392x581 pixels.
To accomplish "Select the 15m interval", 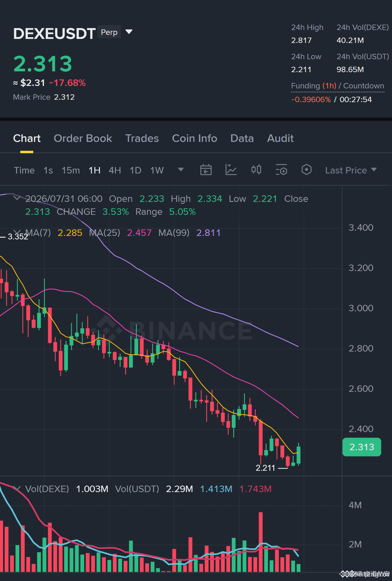I will [71, 170].
